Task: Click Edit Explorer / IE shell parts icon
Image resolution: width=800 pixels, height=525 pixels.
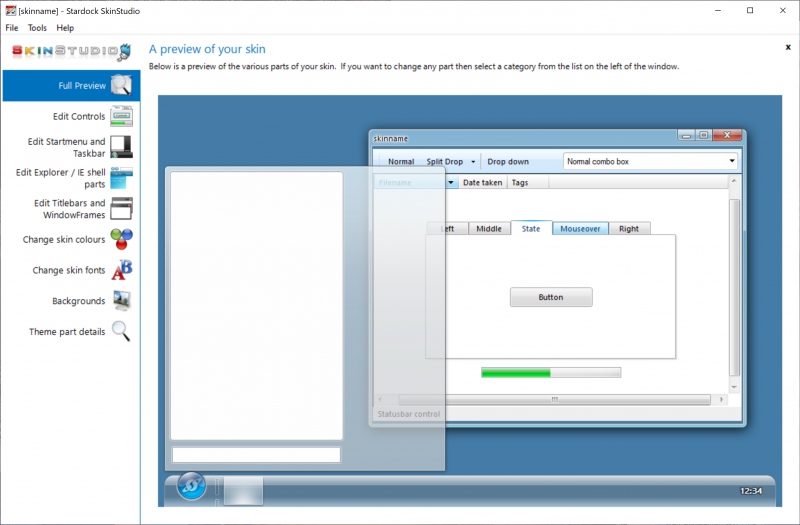Action: 121,178
